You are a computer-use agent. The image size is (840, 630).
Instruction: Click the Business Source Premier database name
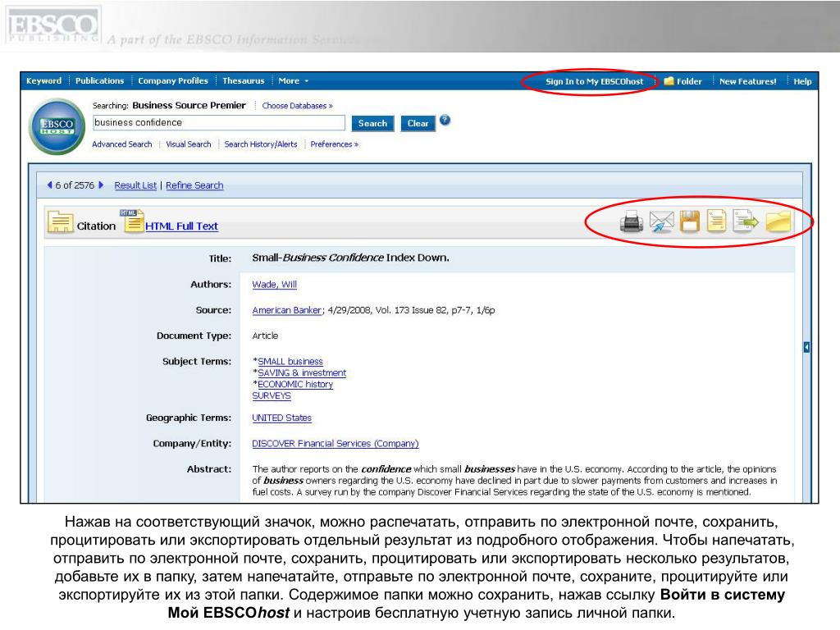pyautogui.click(x=189, y=106)
